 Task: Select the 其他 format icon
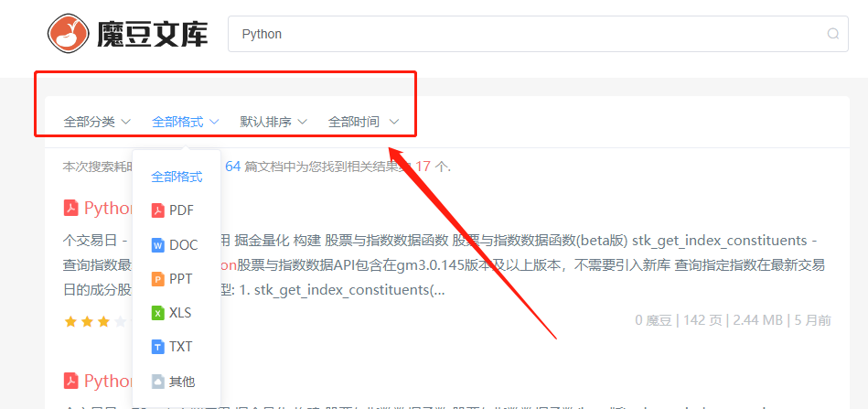tap(157, 382)
